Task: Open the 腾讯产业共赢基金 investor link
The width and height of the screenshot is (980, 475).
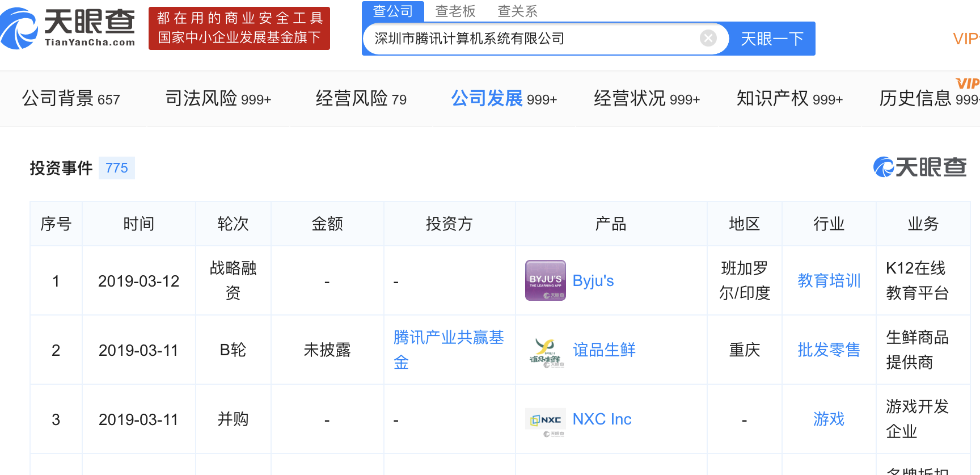Action: click(449, 350)
